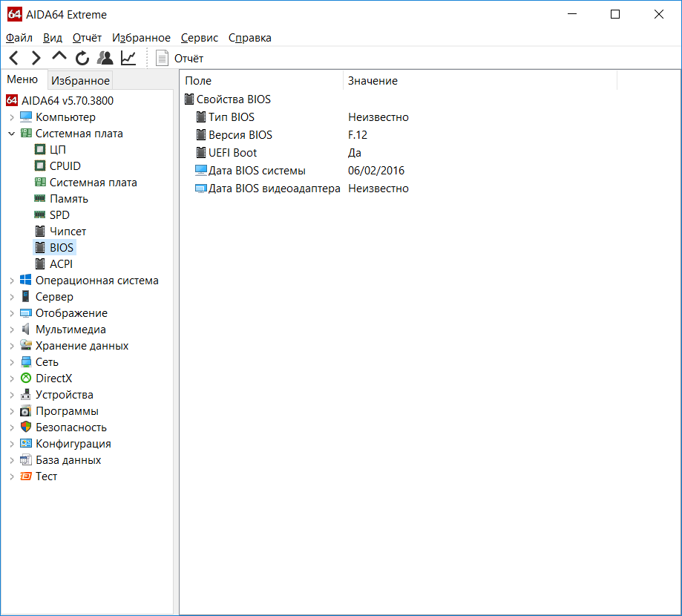Open the Справка menu
The image size is (682, 616).
point(249,38)
